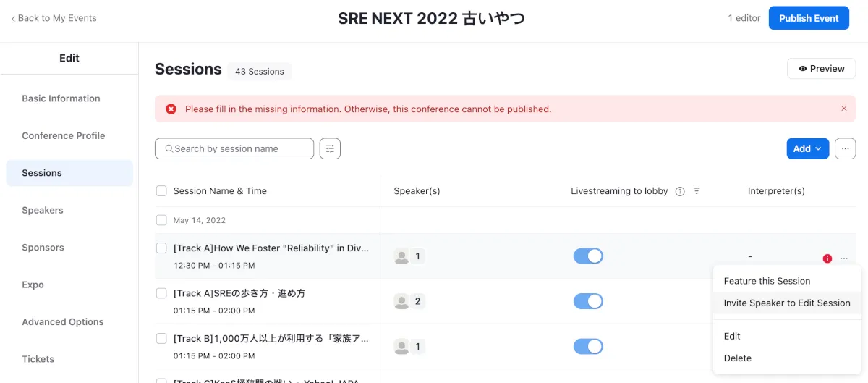The width and height of the screenshot is (868, 383).
Task: Click the red warning icon on the first session
Action: 827,258
